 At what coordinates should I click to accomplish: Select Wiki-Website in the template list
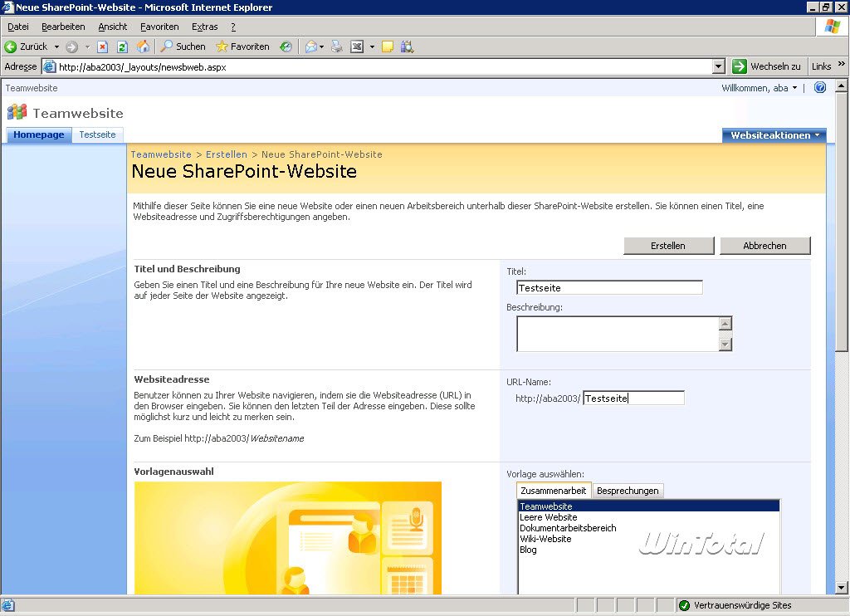click(545, 539)
